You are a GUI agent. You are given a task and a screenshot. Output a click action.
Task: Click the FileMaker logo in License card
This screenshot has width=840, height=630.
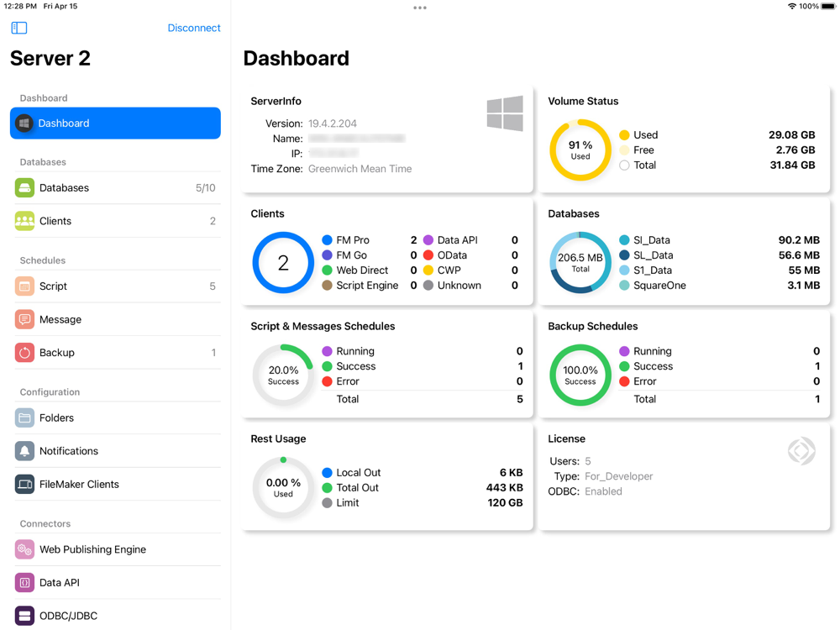(801, 451)
